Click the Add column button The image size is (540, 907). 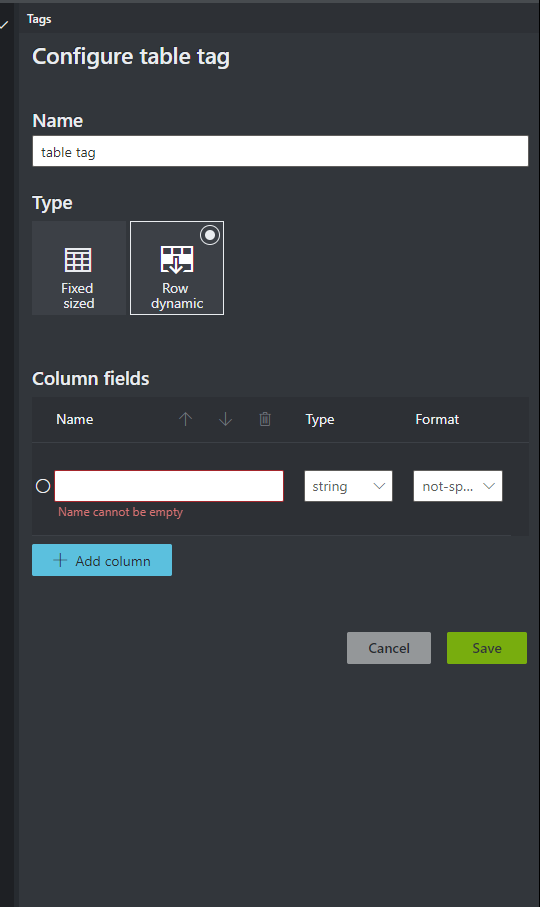click(102, 560)
